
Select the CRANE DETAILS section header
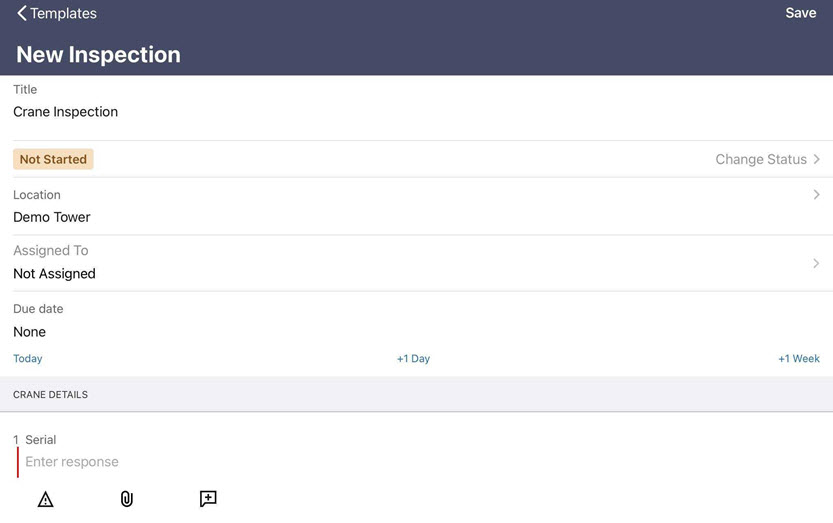[416, 394]
